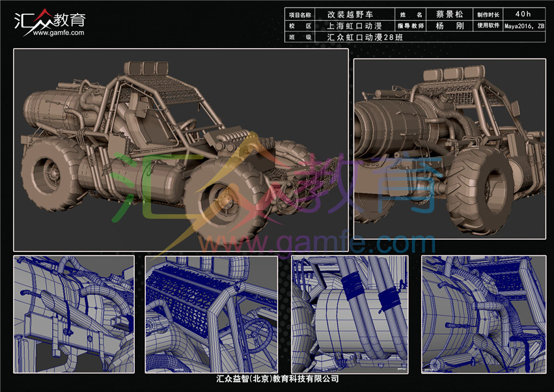Click the 使用软件 header label

488,26
